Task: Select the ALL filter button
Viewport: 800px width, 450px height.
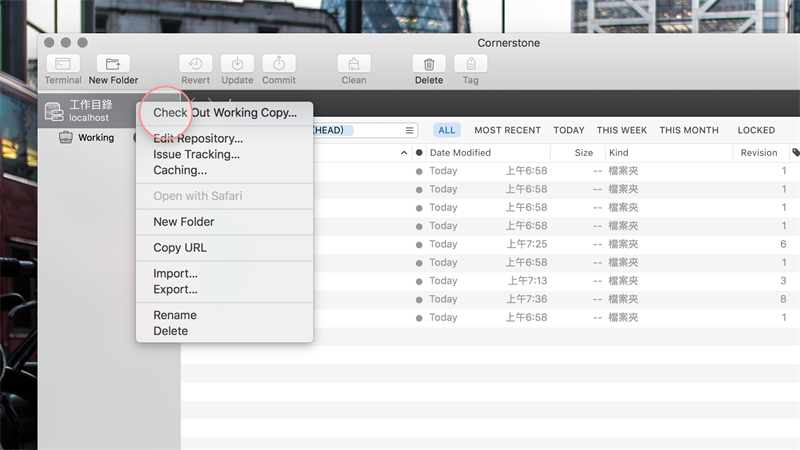Action: pos(447,130)
